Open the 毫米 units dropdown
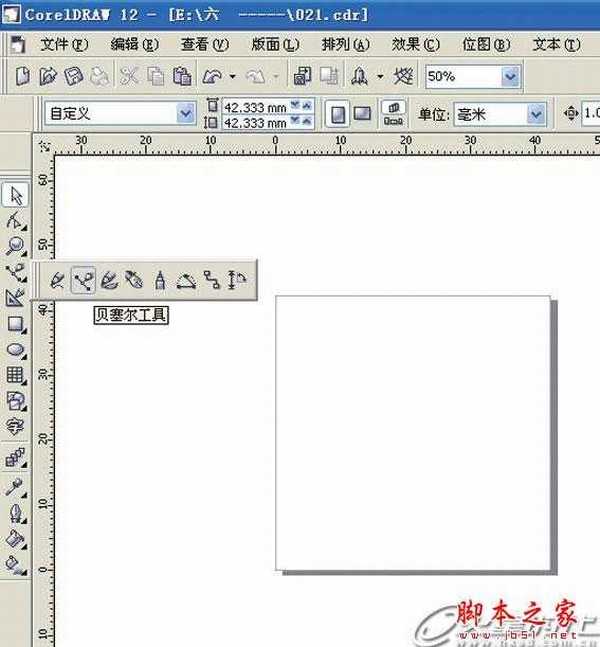Screen dimensions: 600x647 tap(535, 114)
